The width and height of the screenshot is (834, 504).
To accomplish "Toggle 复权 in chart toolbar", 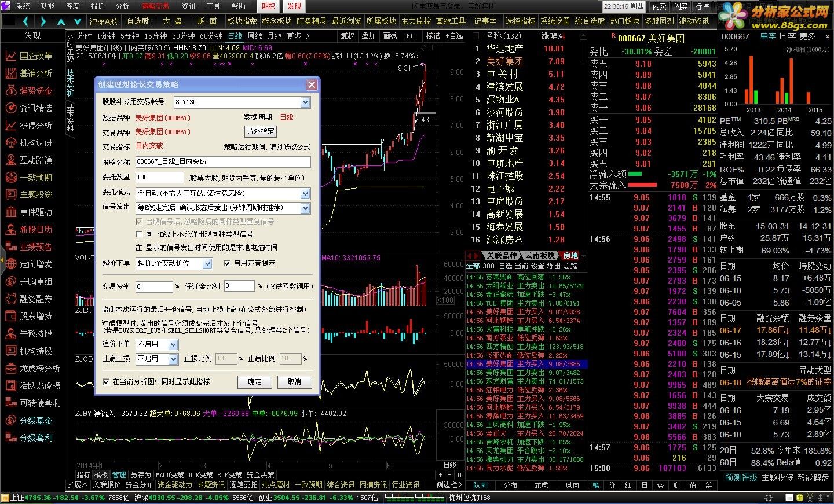I will [347, 36].
